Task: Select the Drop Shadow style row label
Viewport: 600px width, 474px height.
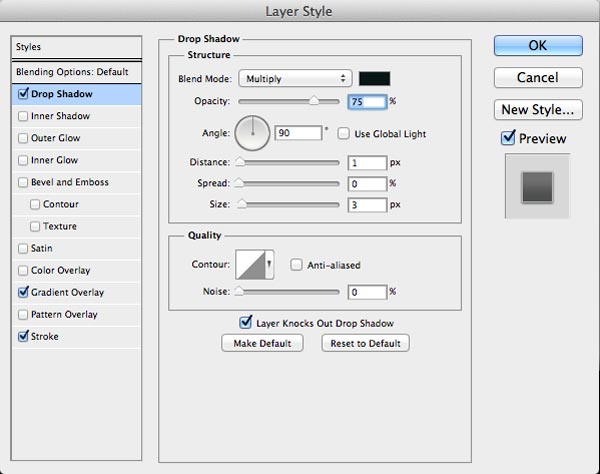Action: pos(62,94)
